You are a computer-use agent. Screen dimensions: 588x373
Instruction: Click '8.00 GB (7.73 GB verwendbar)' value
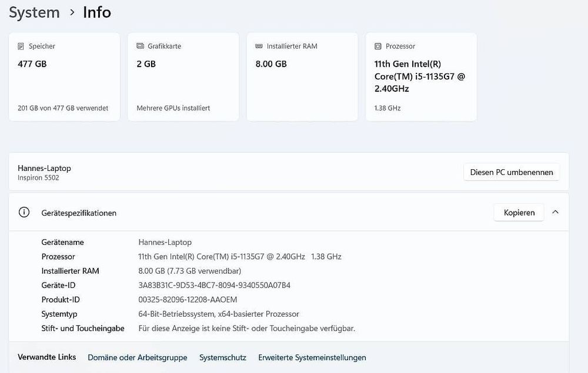(190, 271)
